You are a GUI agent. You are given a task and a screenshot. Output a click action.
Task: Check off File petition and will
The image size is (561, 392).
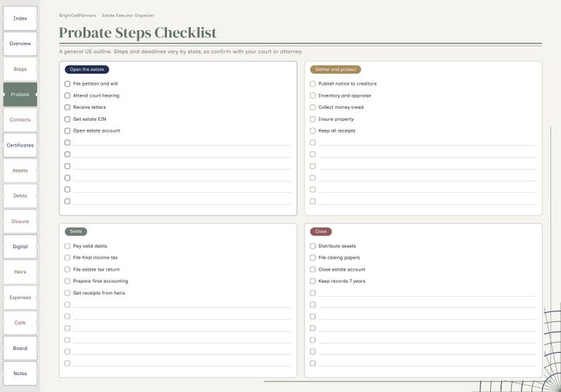[67, 83]
